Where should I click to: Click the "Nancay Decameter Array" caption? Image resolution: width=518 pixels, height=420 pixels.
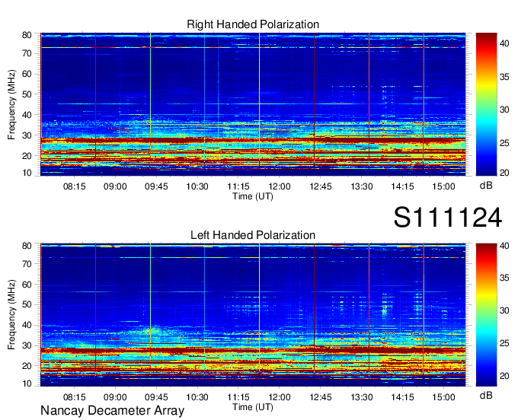coord(112,411)
